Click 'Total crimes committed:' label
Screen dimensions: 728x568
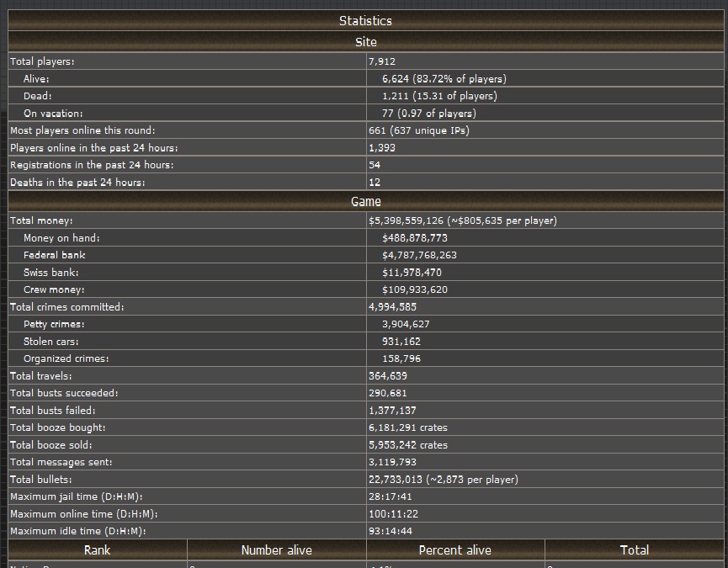pyautogui.click(x=66, y=307)
